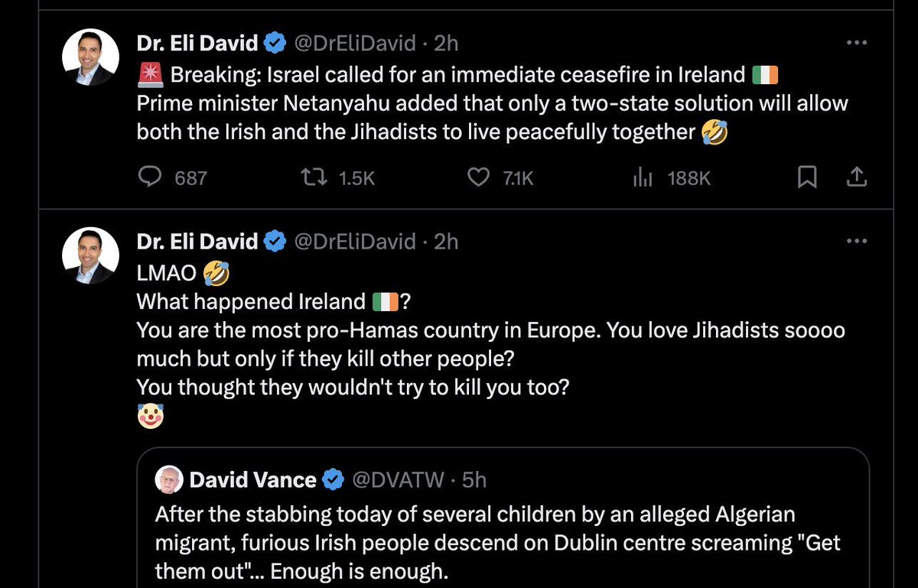Image resolution: width=918 pixels, height=588 pixels.
Task: Click verified badge next to David Vance
Action: pyautogui.click(x=333, y=479)
